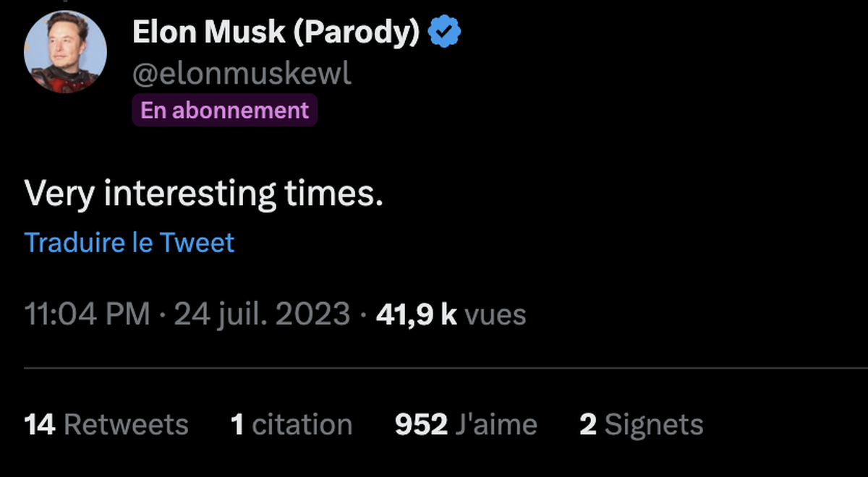Click the 24 juil. 2023 date
Screen dimensions: 868x477
262,314
